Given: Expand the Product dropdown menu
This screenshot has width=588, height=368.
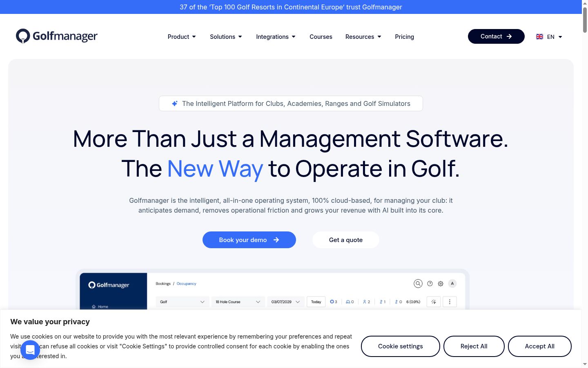Looking at the screenshot, I should pyautogui.click(x=182, y=37).
